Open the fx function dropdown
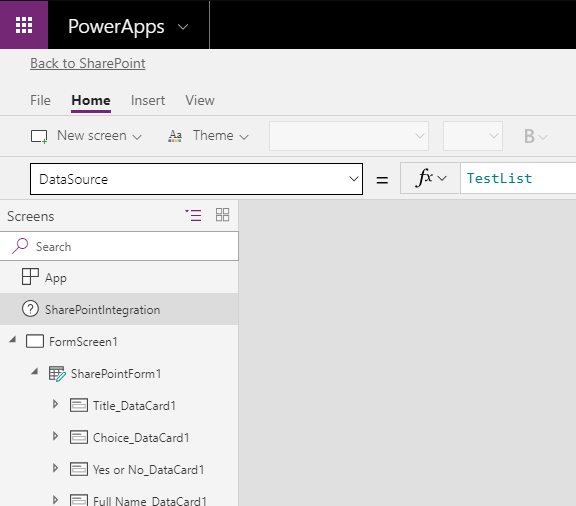Image resolution: width=576 pixels, height=506 pixels. [x=430, y=178]
